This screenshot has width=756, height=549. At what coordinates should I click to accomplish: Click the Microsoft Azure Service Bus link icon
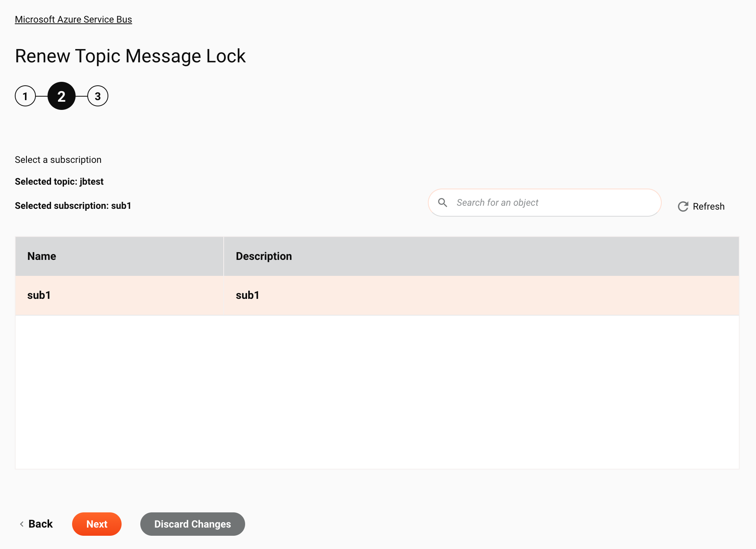click(x=73, y=19)
